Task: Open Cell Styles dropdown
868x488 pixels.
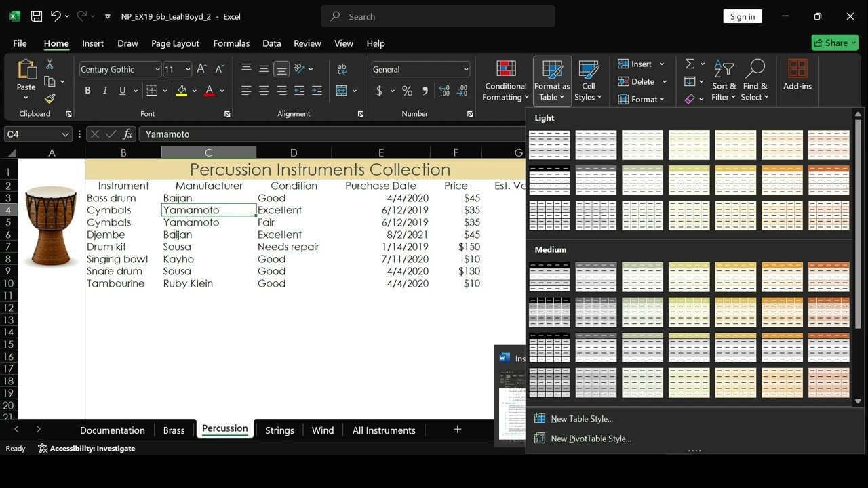Action: [588, 80]
